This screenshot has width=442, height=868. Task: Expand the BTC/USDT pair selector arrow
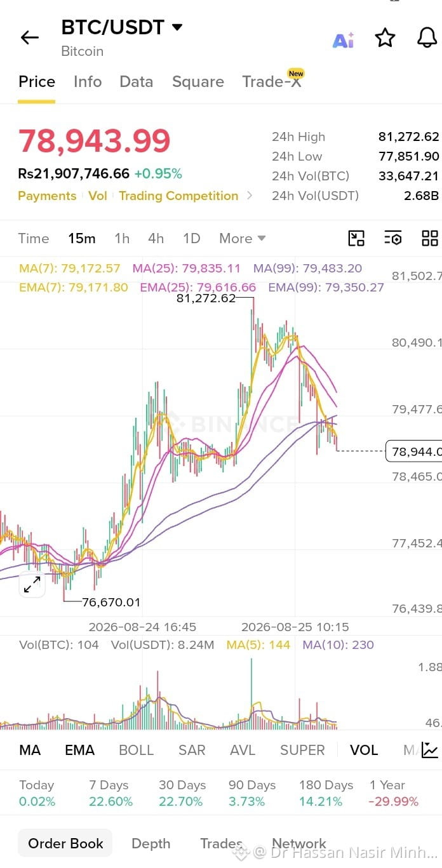[x=177, y=27]
